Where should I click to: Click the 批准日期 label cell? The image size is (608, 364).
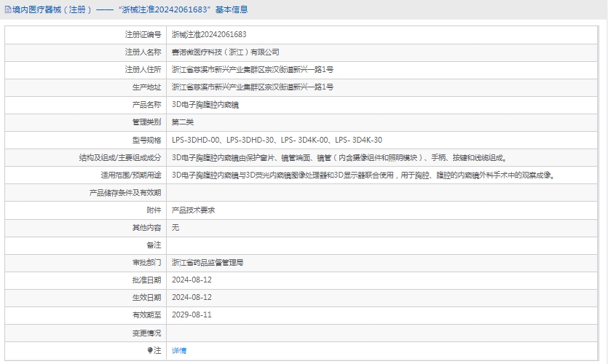[x=146, y=280]
